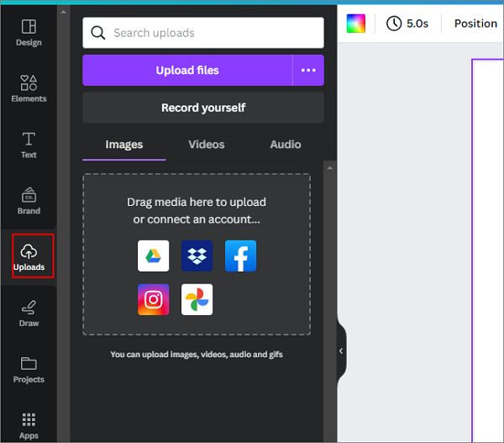Image resolution: width=504 pixels, height=443 pixels.
Task: Open the Text sidebar panel
Action: pyautogui.click(x=29, y=145)
